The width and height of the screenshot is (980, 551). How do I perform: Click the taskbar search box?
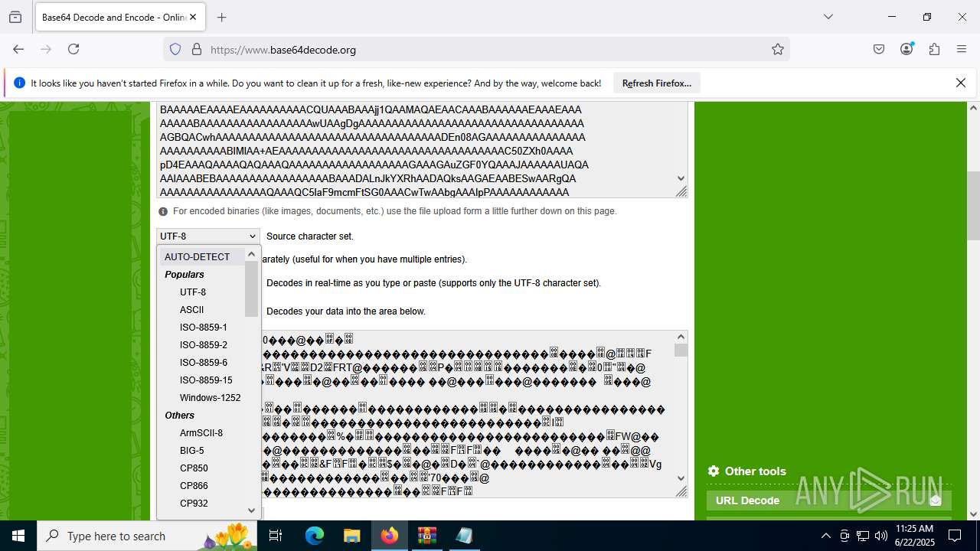click(149, 536)
